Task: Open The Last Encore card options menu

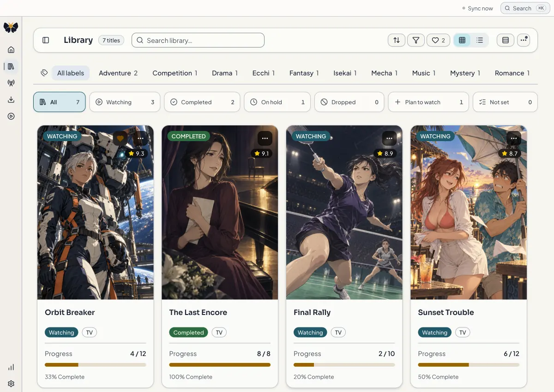Action: tap(265, 138)
